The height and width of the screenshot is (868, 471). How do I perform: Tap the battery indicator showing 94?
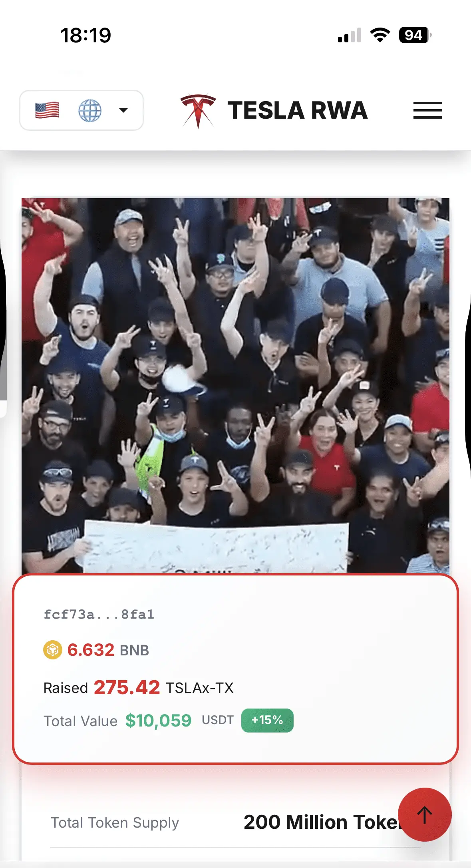415,35
